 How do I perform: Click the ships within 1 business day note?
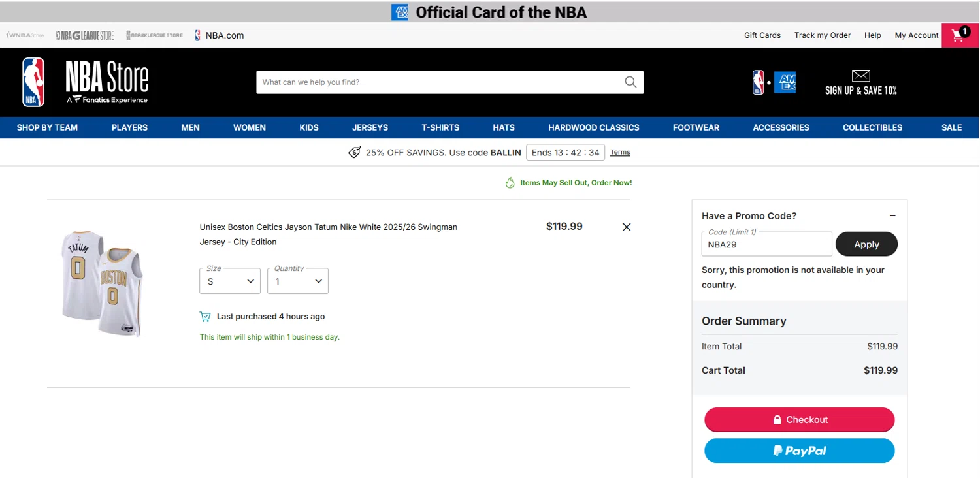pyautogui.click(x=269, y=337)
